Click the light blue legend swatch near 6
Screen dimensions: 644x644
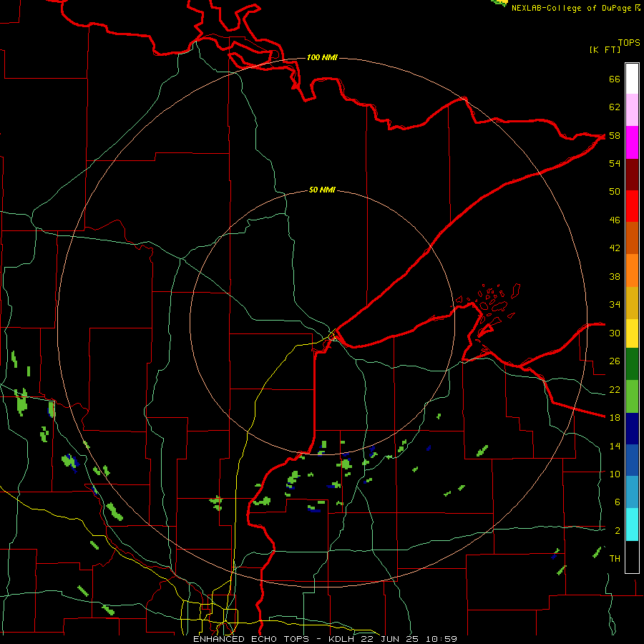coord(632,492)
